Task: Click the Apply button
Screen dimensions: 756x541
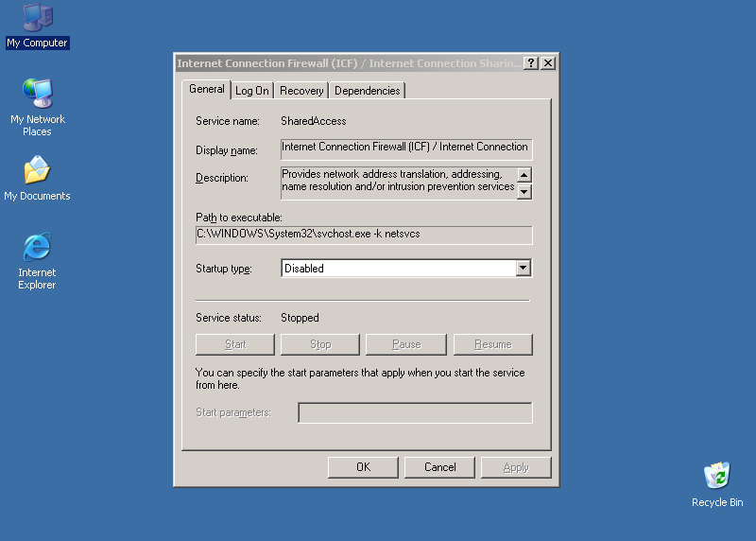Action: (x=516, y=467)
